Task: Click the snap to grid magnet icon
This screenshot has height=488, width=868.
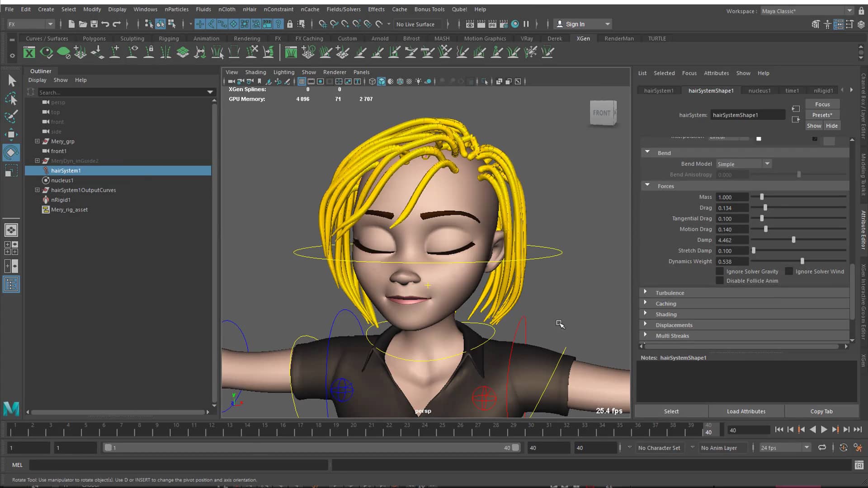Action: (x=200, y=24)
